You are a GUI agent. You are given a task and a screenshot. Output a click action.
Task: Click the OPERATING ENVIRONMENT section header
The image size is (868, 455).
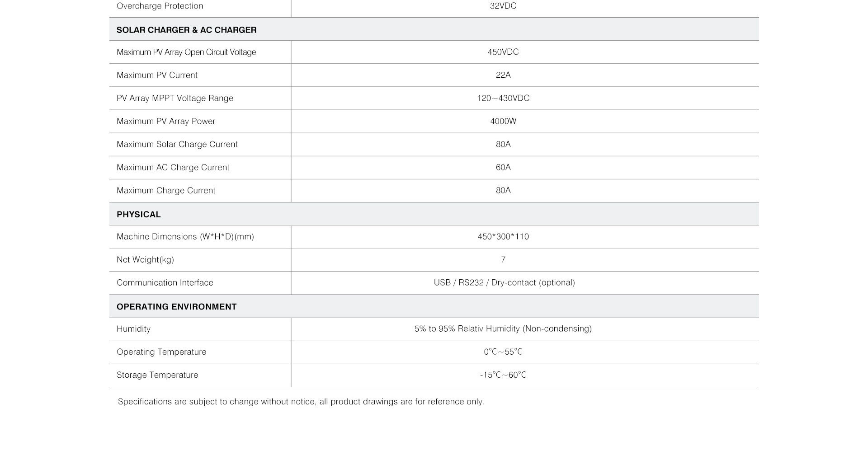click(x=177, y=306)
